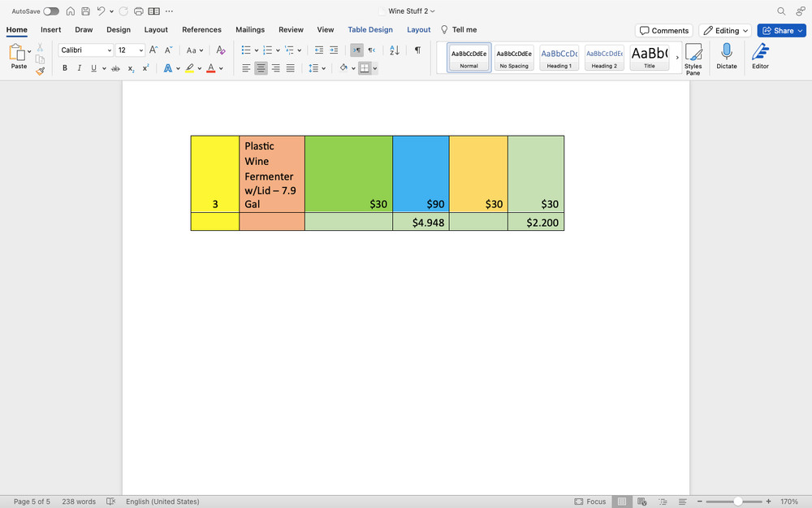Open the Editor pen tool

click(760, 57)
